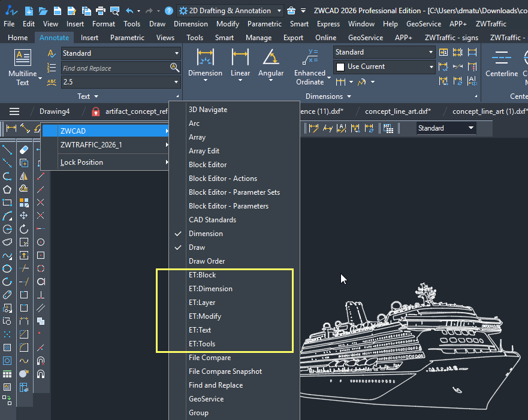Image resolution: width=528 pixels, height=420 pixels.
Task: Click the Angular dimension icon
Action: coord(271,57)
